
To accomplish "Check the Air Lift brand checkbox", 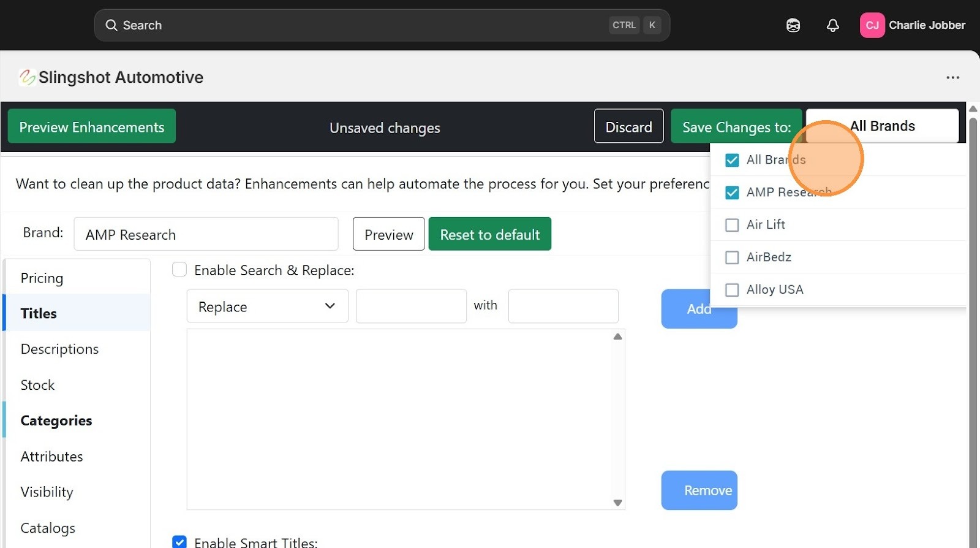I will (x=732, y=225).
